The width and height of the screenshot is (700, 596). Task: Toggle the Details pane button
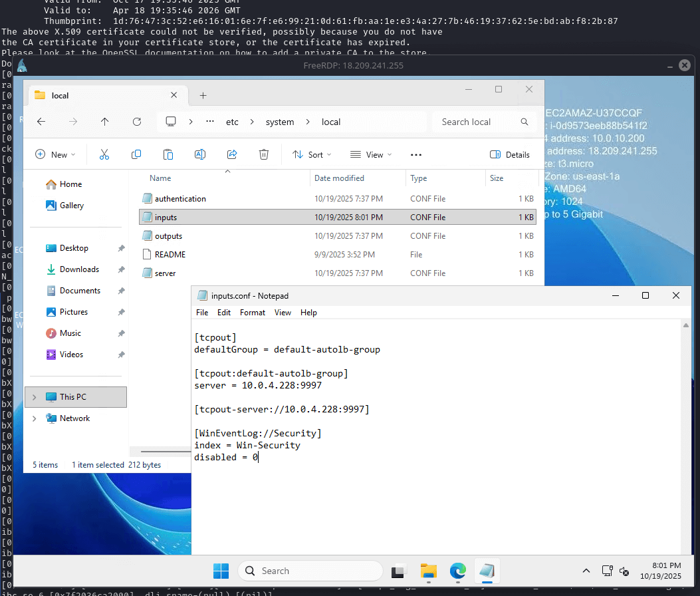(510, 154)
